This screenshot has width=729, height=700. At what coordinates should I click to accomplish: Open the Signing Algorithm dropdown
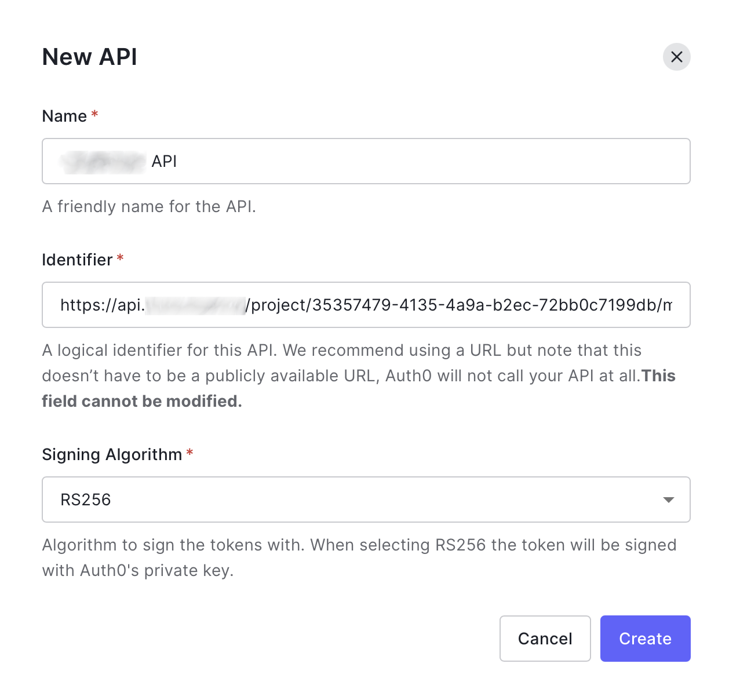[366, 500]
